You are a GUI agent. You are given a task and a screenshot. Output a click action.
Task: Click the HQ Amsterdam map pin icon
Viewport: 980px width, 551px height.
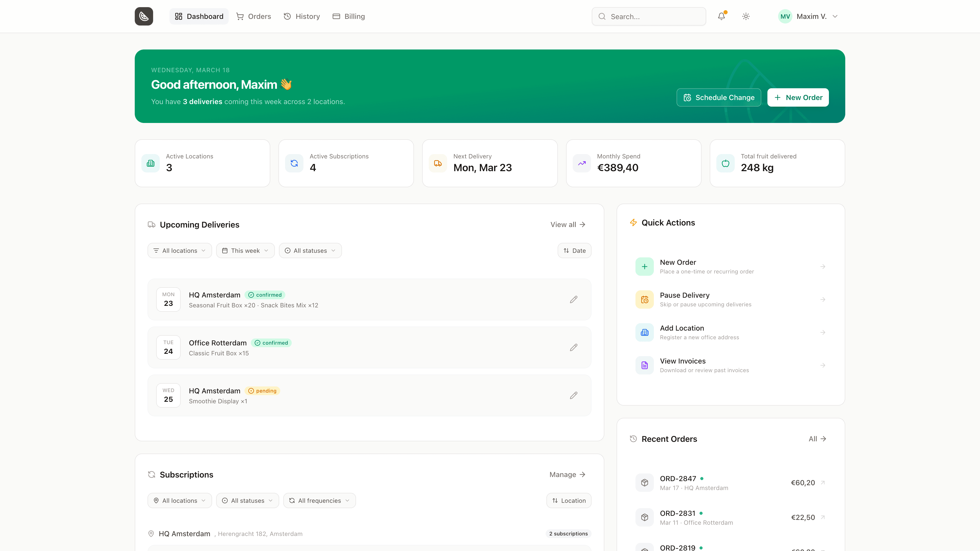click(x=151, y=533)
